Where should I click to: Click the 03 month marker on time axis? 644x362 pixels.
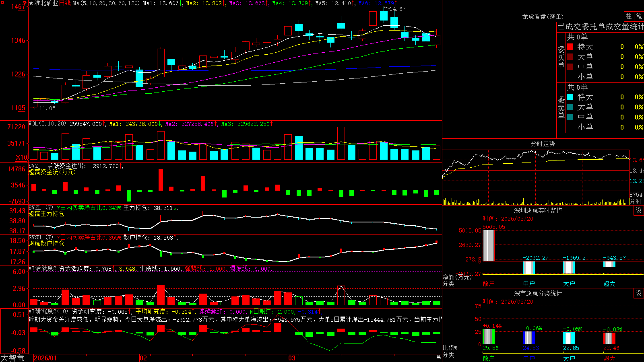coord(292,358)
